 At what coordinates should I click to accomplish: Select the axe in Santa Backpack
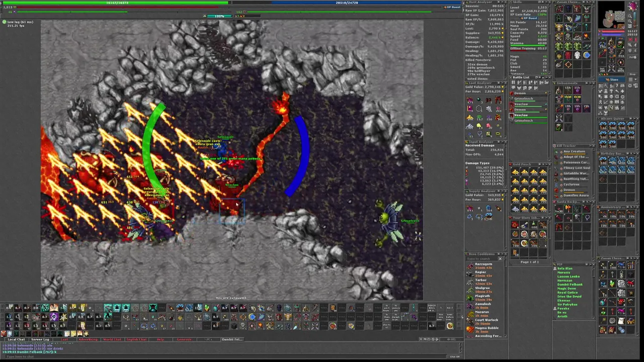568,209
